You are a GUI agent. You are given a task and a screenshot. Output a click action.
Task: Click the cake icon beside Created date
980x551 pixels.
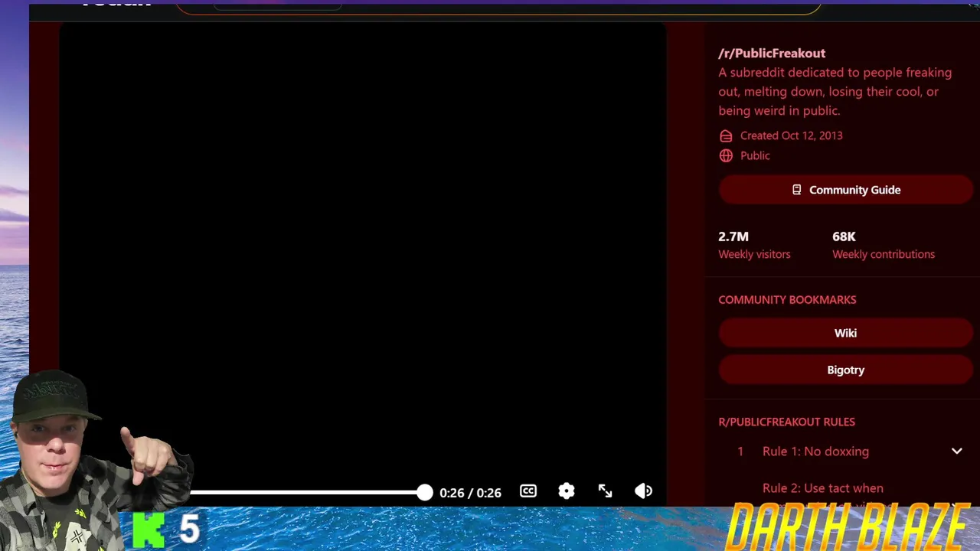[726, 135]
